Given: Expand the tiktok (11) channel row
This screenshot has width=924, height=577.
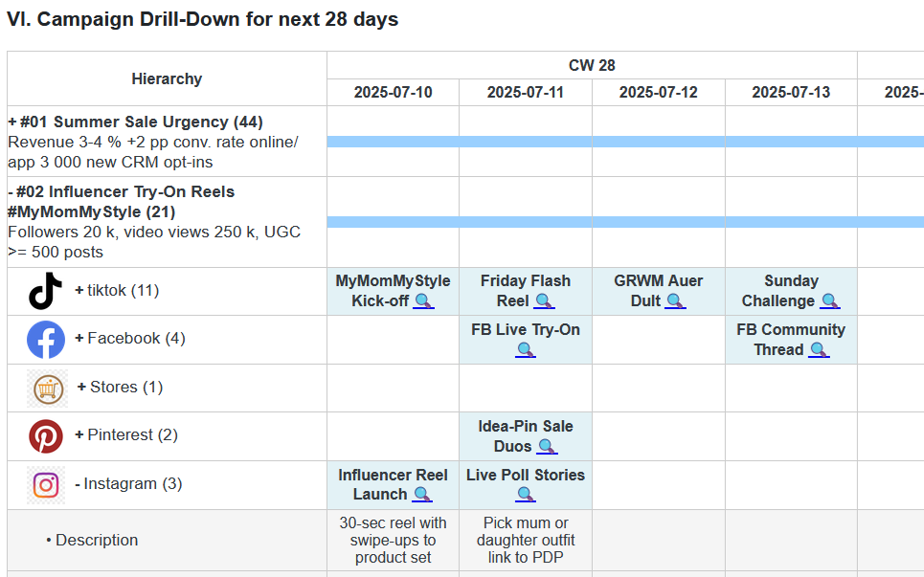Looking at the screenshot, I should pos(79,291).
